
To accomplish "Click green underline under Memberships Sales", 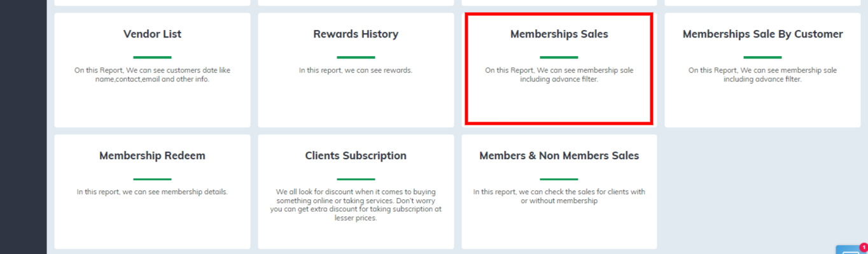I will pos(559,57).
